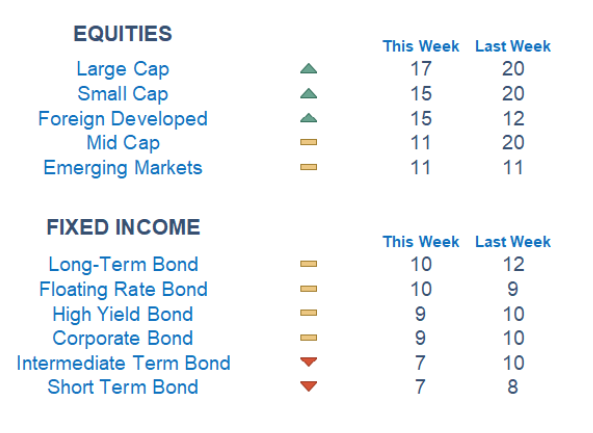This screenshot has width=593, height=433.
Task: Click the yellow neutral bar beside Mid Cap
Action: [x=308, y=142]
